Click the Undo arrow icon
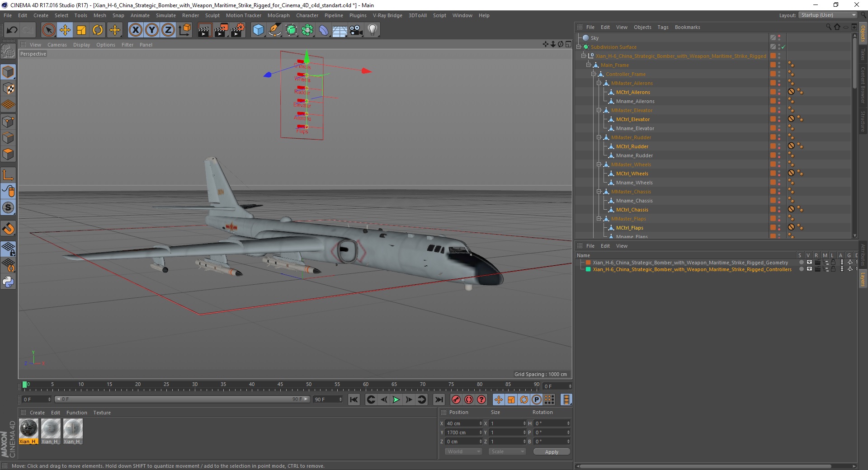 [x=12, y=30]
